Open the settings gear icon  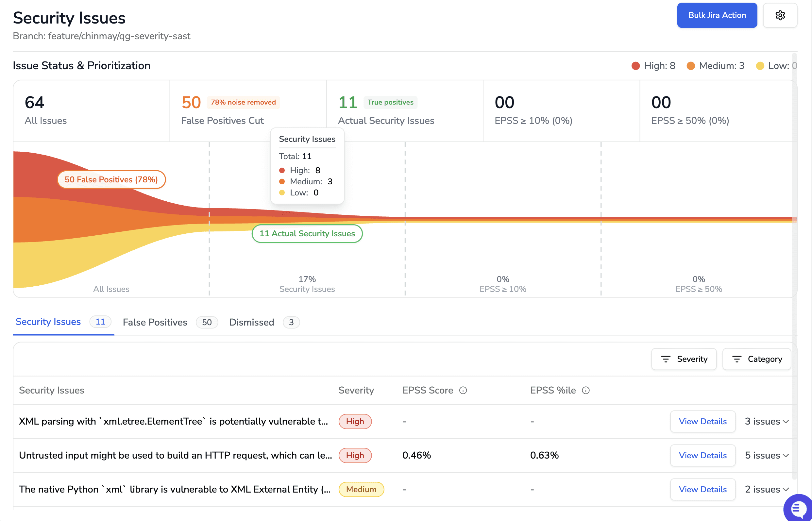780,15
